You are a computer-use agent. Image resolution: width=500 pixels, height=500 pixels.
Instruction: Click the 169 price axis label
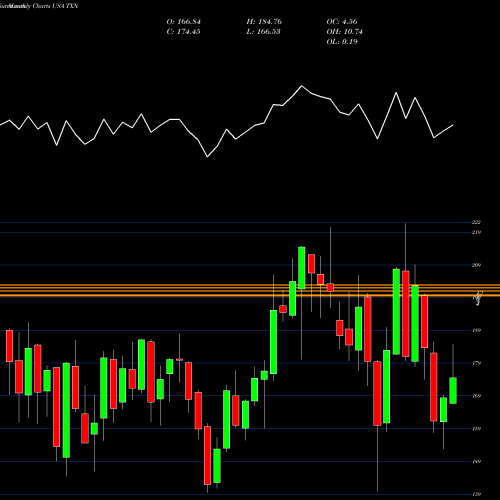477,396
